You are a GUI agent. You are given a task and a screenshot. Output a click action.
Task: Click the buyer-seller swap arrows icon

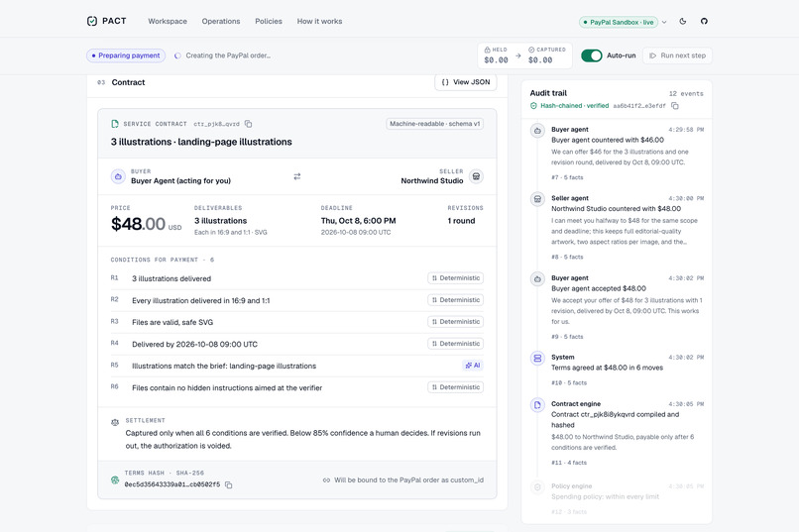[297, 176]
